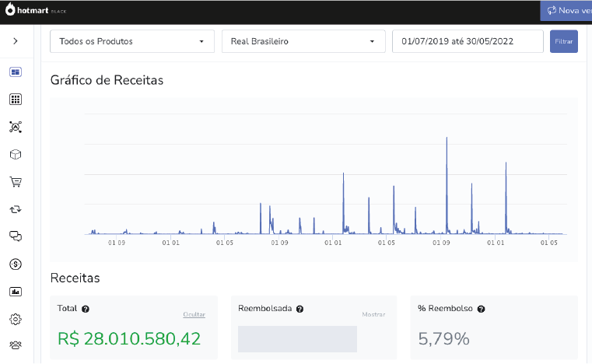Open the dollar coin finance icon
The image size is (592, 364).
pyautogui.click(x=16, y=264)
